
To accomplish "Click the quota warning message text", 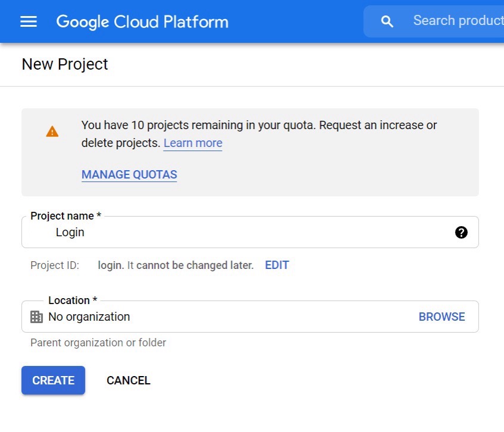I will click(259, 134).
